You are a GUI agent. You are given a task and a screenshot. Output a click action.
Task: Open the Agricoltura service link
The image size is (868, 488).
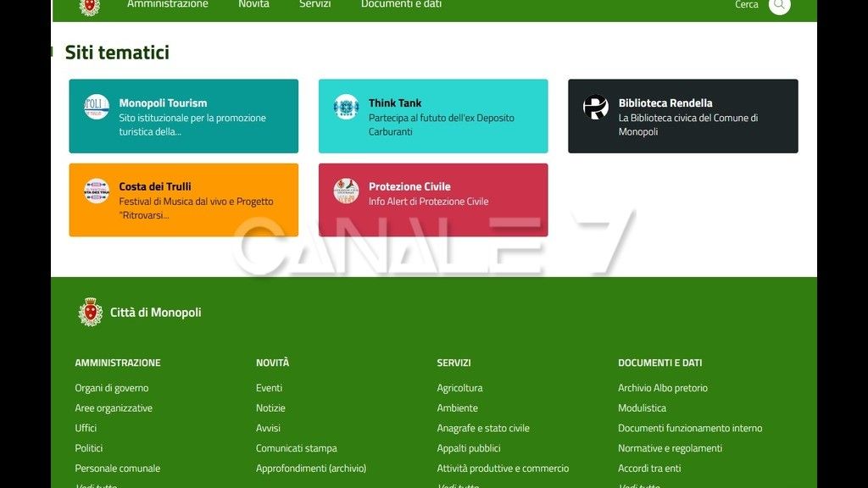[x=459, y=388]
